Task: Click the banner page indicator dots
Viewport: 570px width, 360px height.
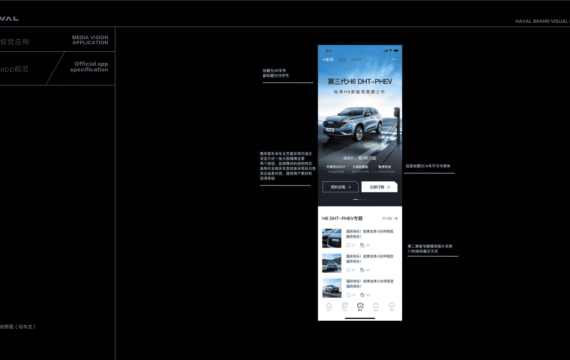Action: click(360, 199)
